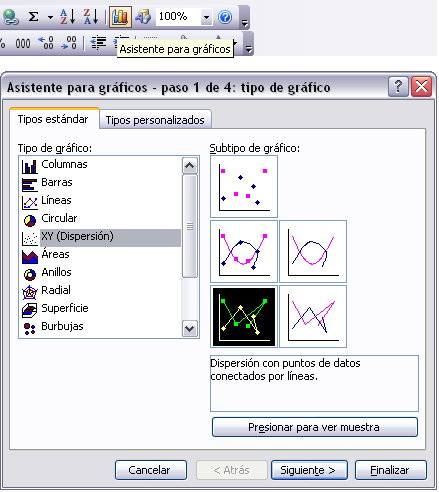439x492 pixels.
Task: Click the zoom percentage field
Action: click(x=178, y=17)
